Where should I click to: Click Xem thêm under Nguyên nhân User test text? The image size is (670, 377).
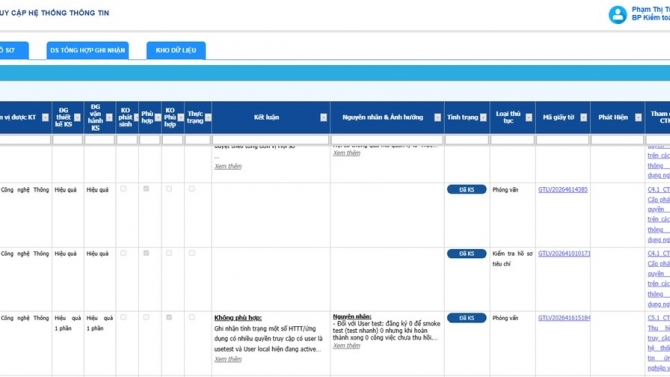click(347, 345)
